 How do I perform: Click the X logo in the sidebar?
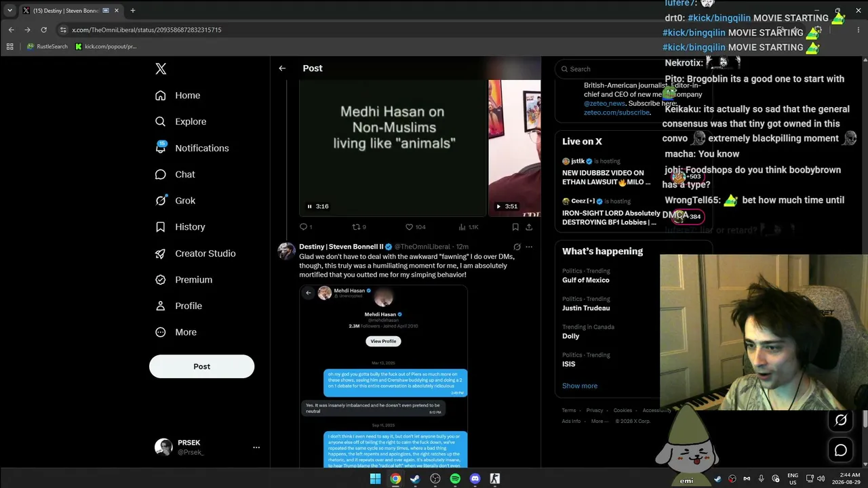161,68
